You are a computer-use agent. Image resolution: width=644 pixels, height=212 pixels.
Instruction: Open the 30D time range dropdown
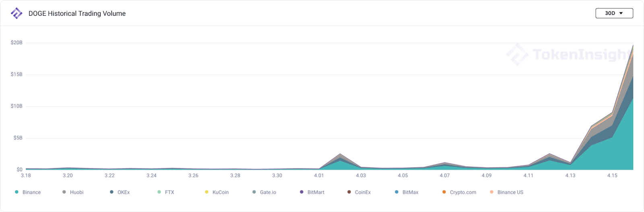(x=614, y=13)
